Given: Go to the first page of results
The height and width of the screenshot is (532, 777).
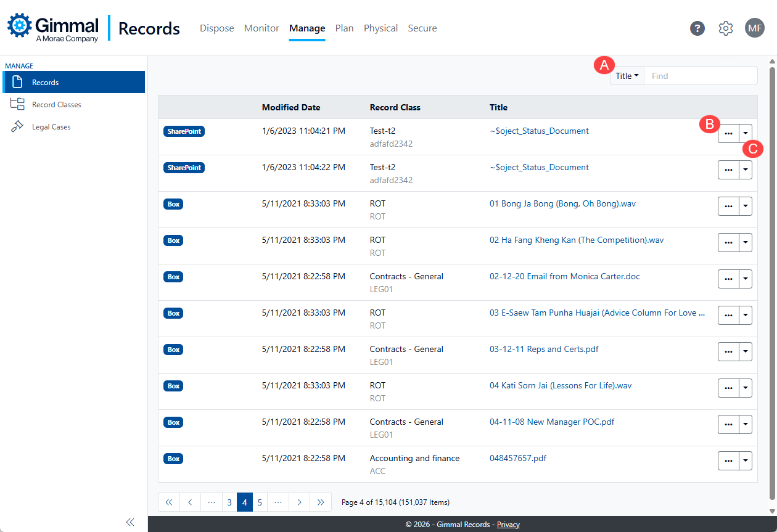Looking at the screenshot, I should click(169, 502).
